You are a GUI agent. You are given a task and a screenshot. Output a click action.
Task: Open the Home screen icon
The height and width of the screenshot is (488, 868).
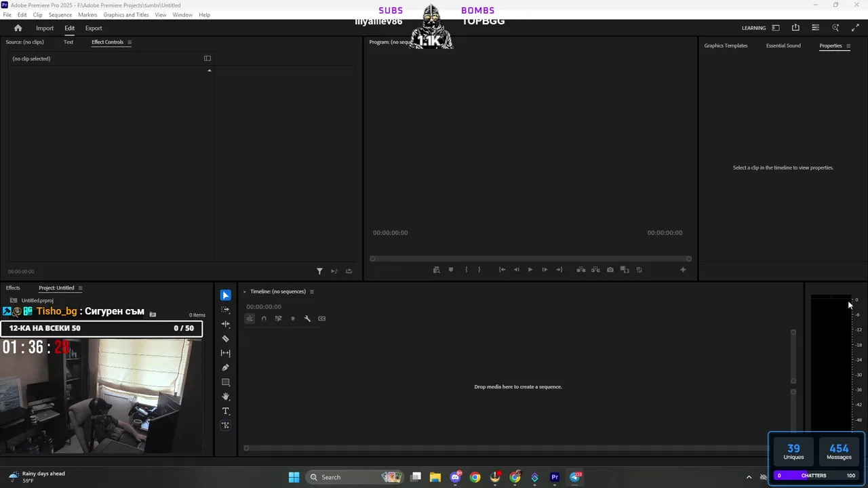click(18, 28)
